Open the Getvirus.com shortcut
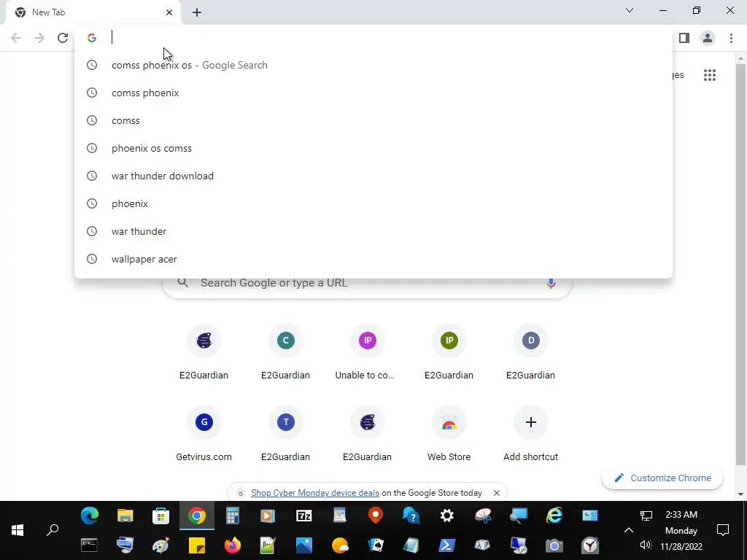Screen dimensions: 747x560 click(204, 434)
